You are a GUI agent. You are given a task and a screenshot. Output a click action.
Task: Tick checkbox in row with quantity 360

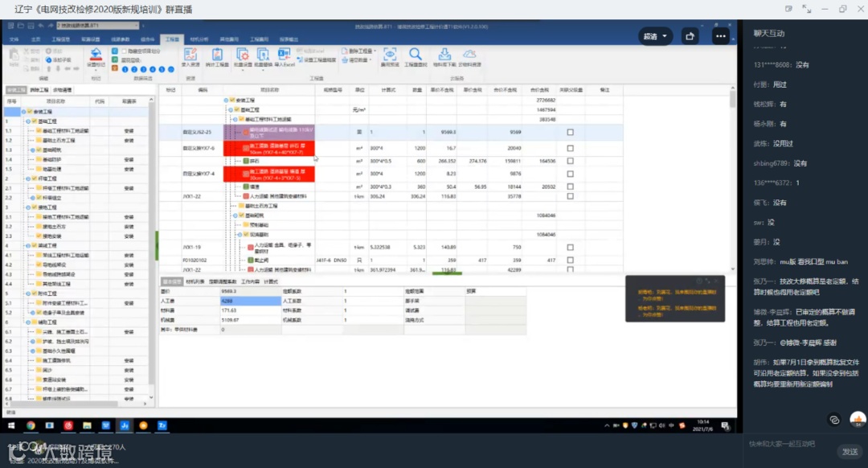570,187
